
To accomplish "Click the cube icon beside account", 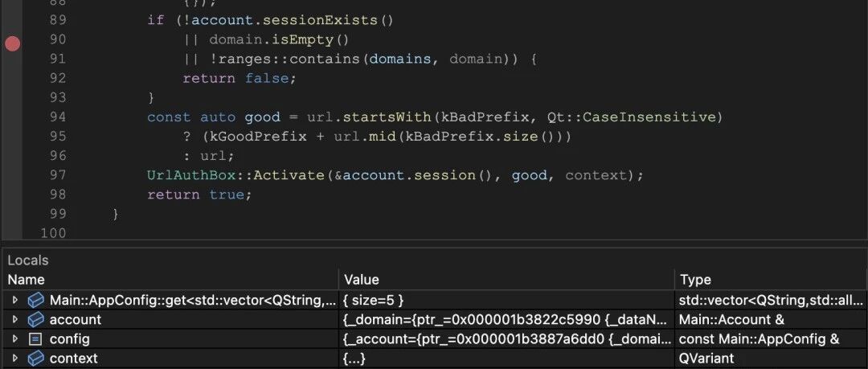I will [x=35, y=320].
